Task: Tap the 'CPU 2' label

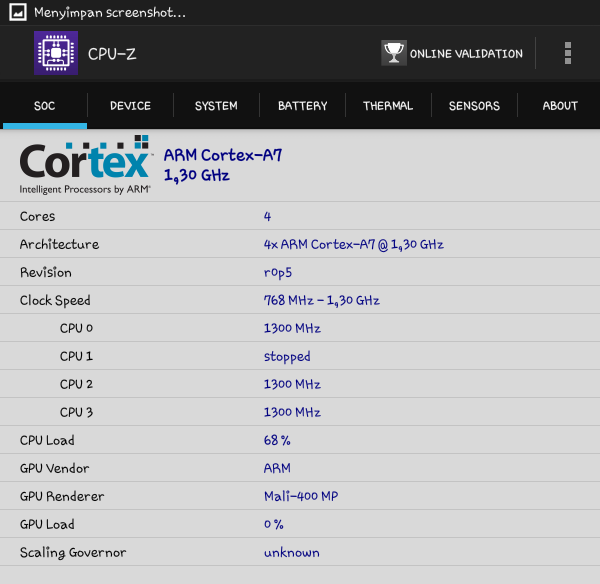Action: tap(76, 384)
